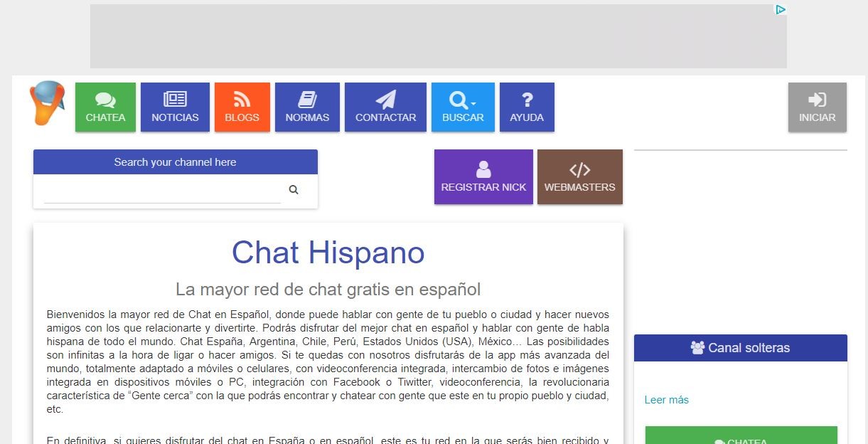Click the BUSCAR magnifying glass icon

point(461,99)
